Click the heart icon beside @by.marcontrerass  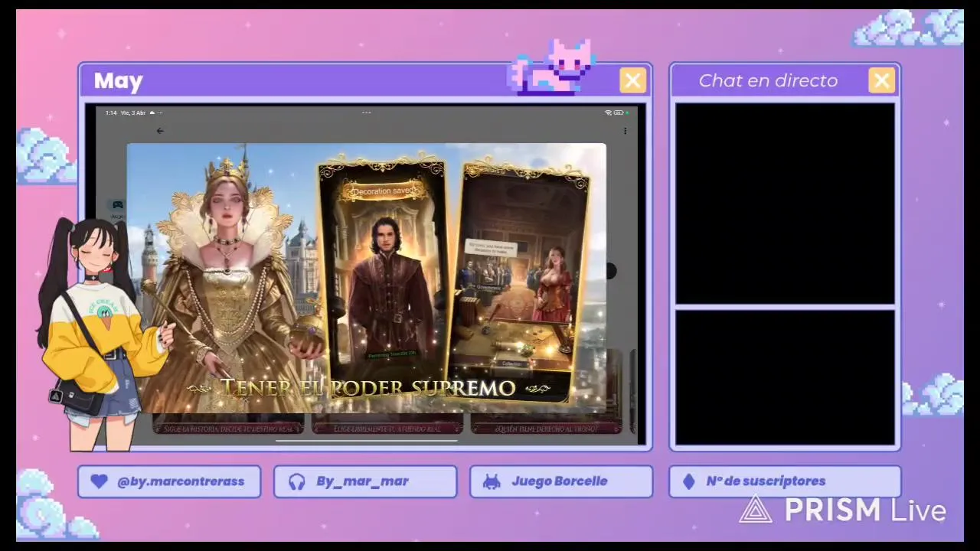point(99,481)
